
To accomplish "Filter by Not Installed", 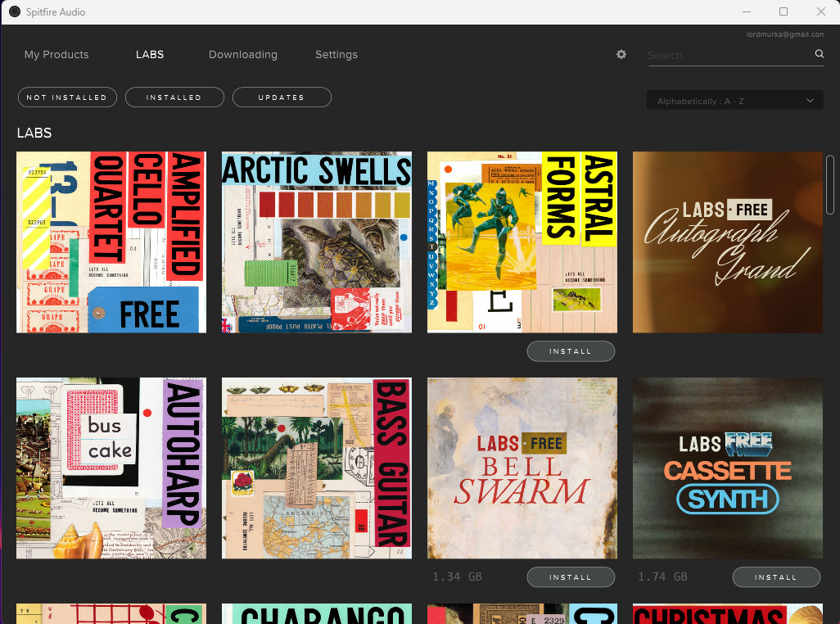I will coord(67,97).
